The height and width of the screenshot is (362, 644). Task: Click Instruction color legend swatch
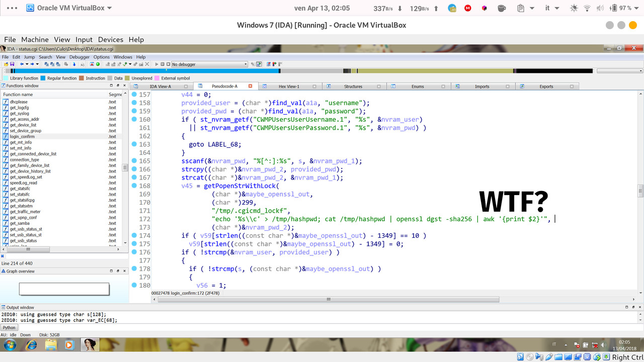82,78
